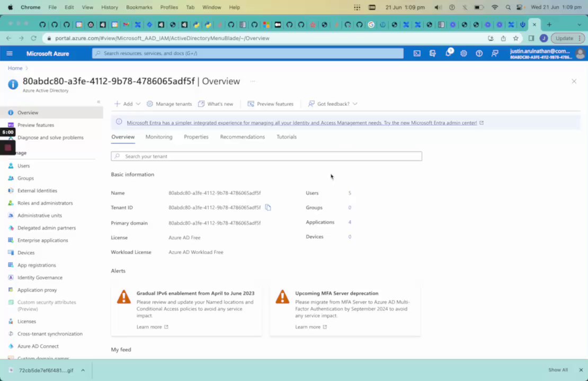Close the Overview blade
The image size is (588, 381).
coord(574,81)
